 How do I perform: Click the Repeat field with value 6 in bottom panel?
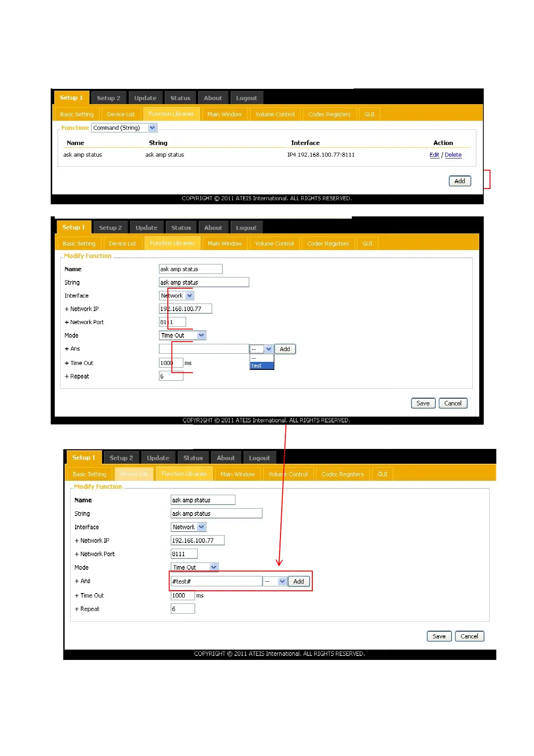pos(183,609)
